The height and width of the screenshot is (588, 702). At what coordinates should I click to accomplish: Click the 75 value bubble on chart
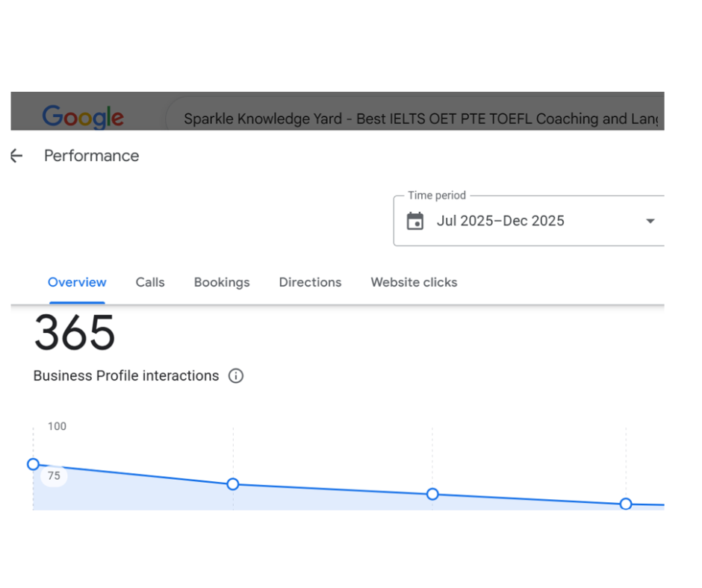click(54, 476)
